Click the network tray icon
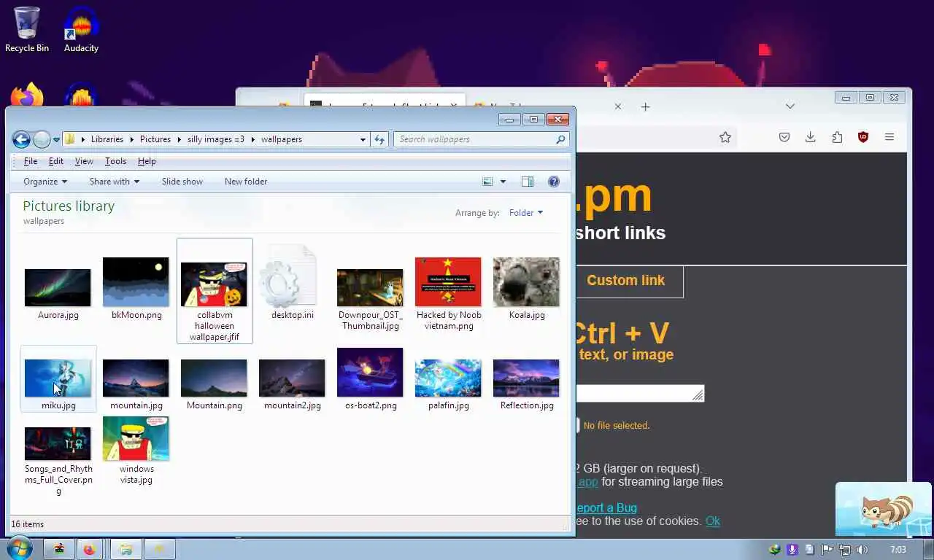Screen dimensions: 934x560 [x=844, y=550]
